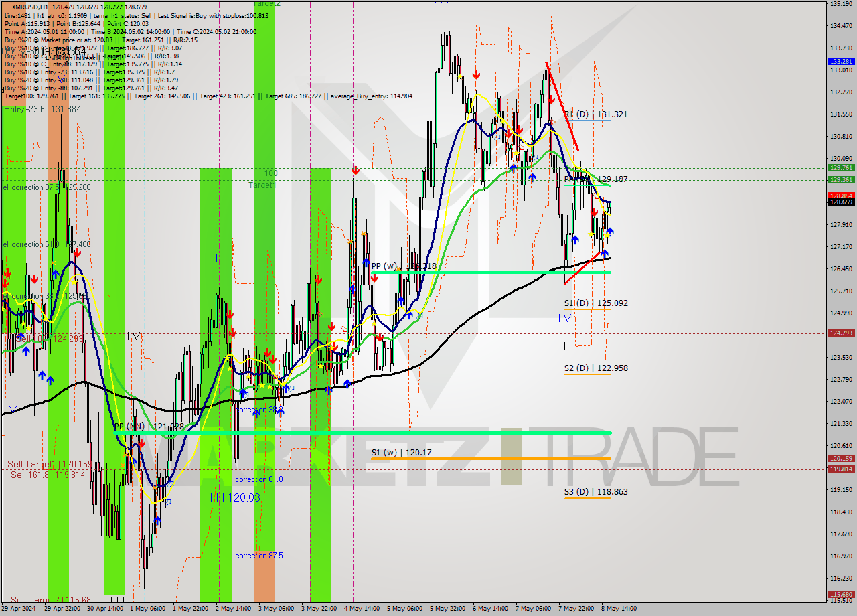Click the S3 (D) 118.863 support label
Viewport: 857px width, 616px height.
coord(596,492)
